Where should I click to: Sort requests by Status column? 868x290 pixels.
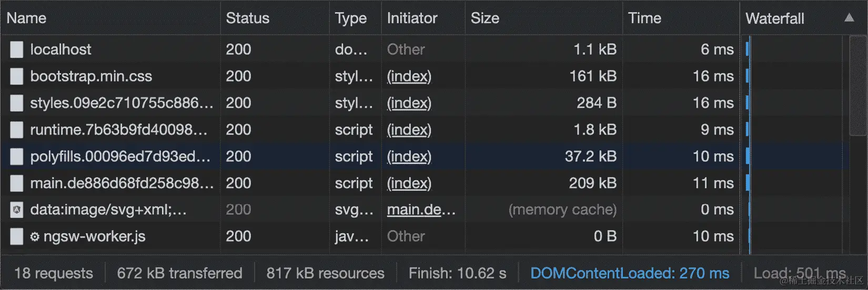point(248,18)
